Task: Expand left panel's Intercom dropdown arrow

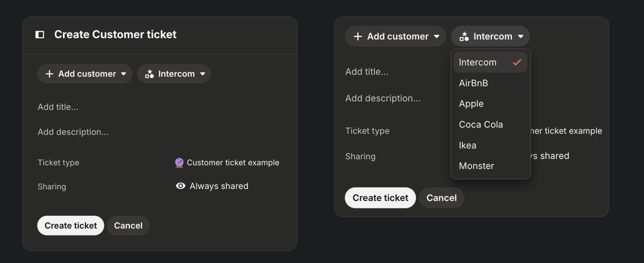Action: point(203,74)
